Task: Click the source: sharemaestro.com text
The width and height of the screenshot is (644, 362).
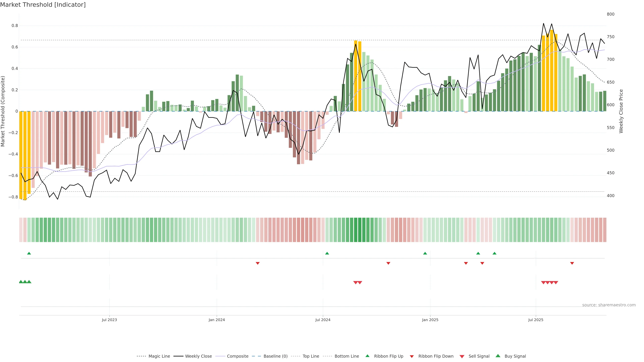Action: click(x=609, y=305)
